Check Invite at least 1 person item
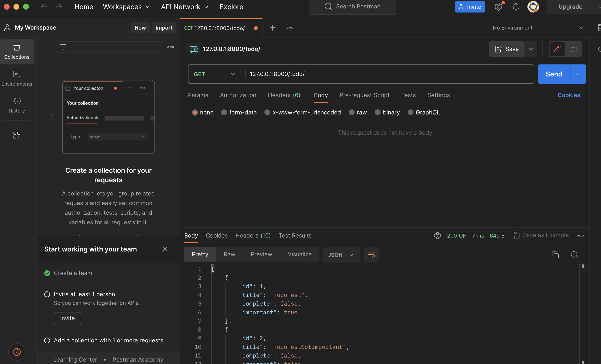This screenshot has width=601, height=364. coord(47,294)
